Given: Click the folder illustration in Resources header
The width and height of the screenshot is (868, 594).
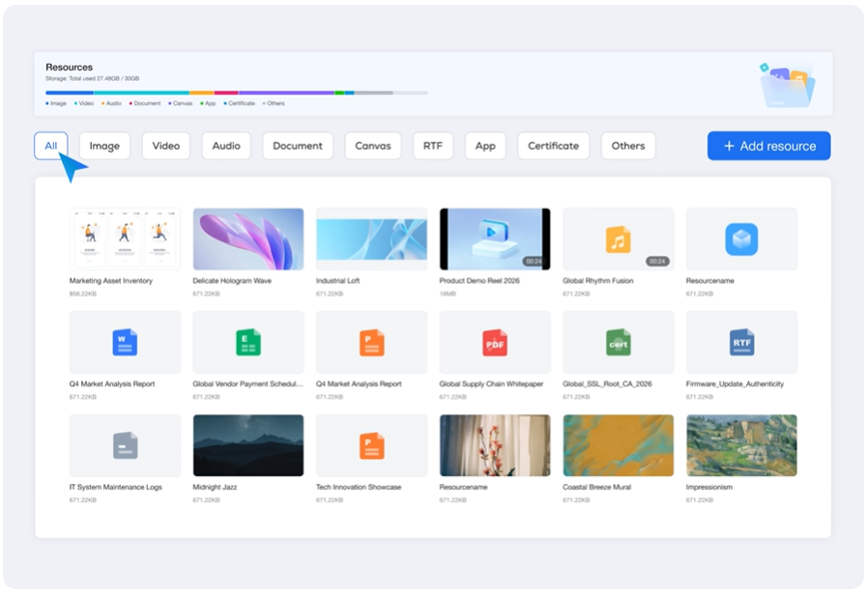Looking at the screenshot, I should tap(787, 85).
